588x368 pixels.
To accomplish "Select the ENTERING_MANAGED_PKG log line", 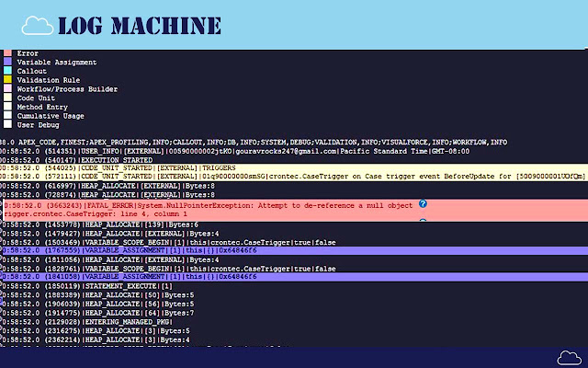I will tap(87, 322).
